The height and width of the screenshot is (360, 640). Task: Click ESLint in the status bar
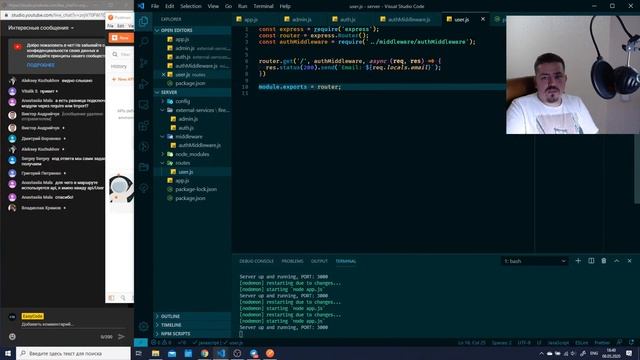[582, 343]
